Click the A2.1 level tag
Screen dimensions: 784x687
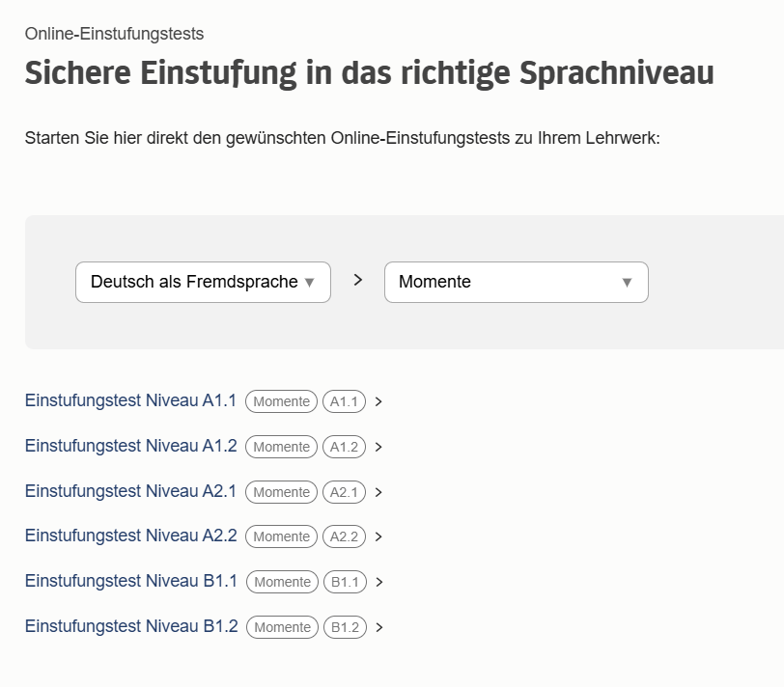click(344, 492)
